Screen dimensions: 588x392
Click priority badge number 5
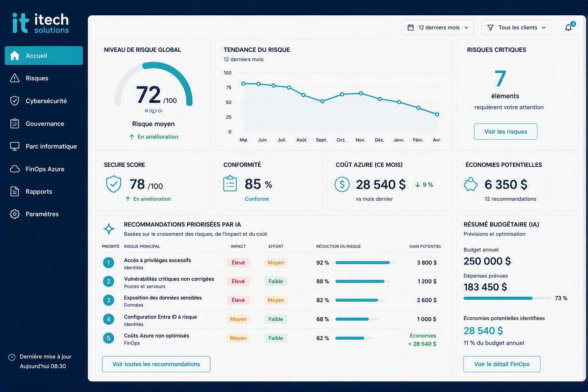click(108, 338)
